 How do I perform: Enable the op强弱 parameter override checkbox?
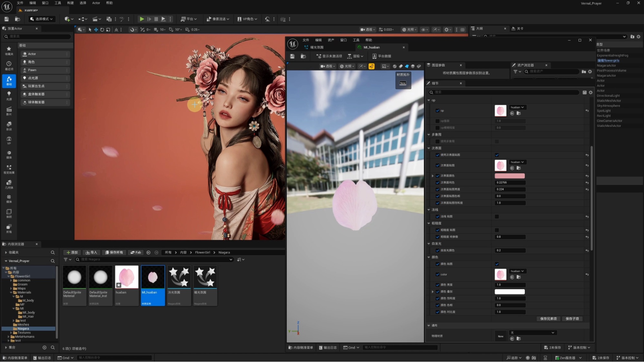[437, 121]
